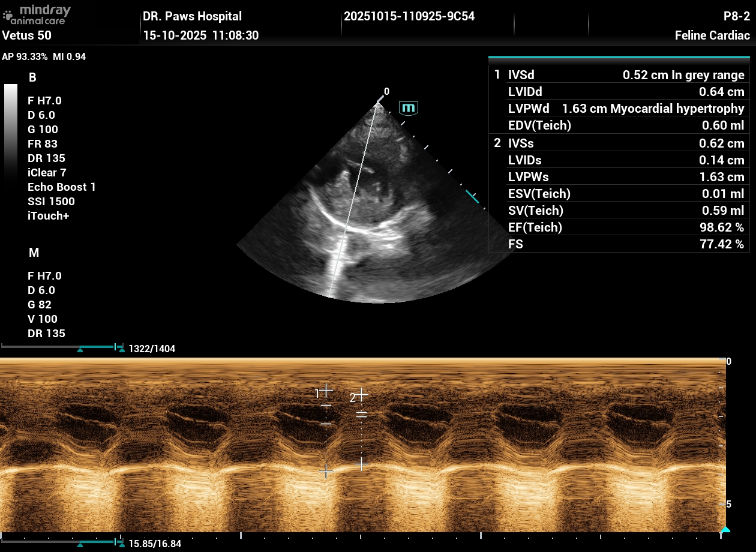Click the B-mode gain parameter G 100
The height and width of the screenshot is (552, 756).
pos(43,130)
